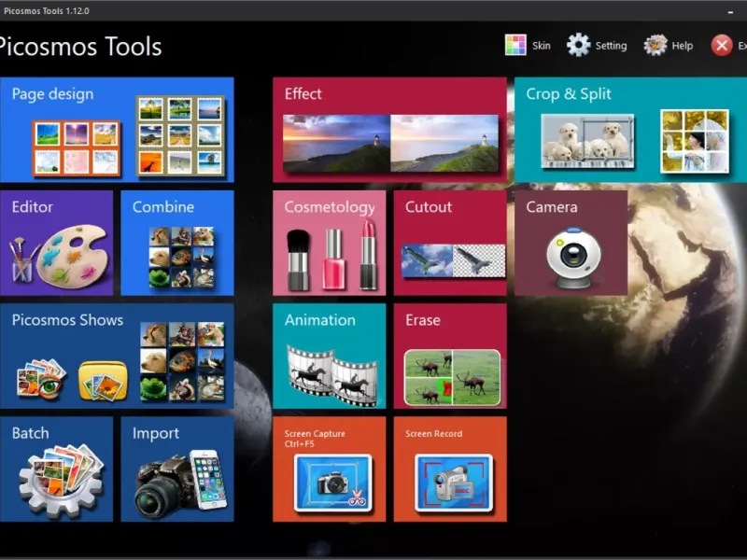This screenshot has width=747, height=560.
Task: Click the Camera tile title
Action: [552, 206]
